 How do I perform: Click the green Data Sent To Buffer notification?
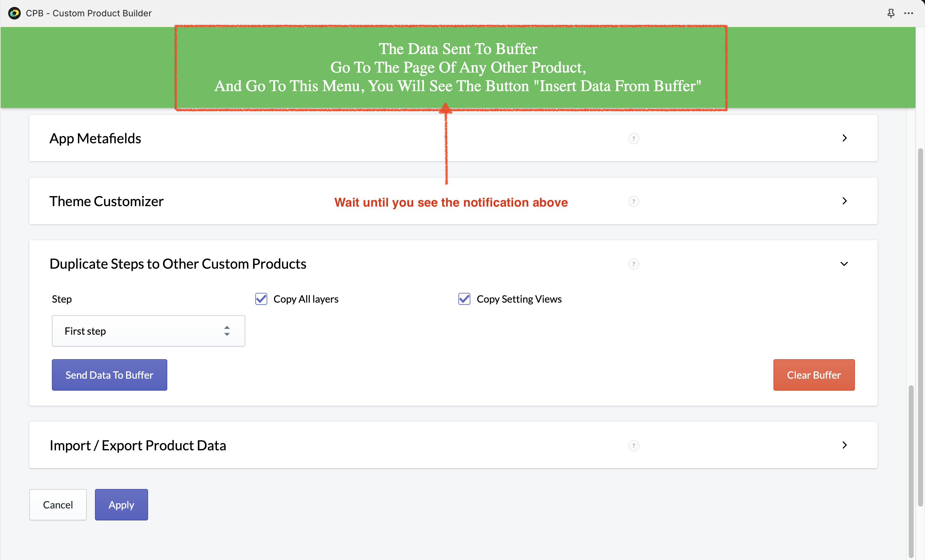458,68
